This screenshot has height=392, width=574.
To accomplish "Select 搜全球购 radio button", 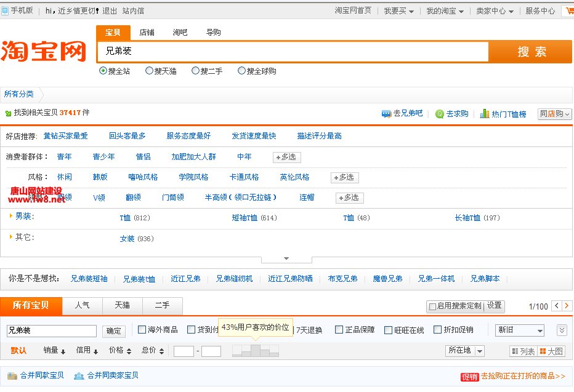I will [x=241, y=71].
